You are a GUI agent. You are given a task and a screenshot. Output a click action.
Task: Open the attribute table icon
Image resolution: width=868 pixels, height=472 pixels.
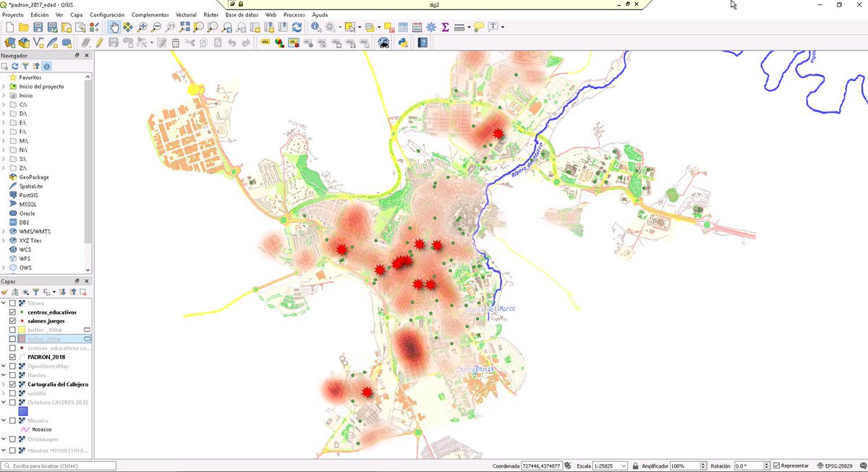pos(403,27)
